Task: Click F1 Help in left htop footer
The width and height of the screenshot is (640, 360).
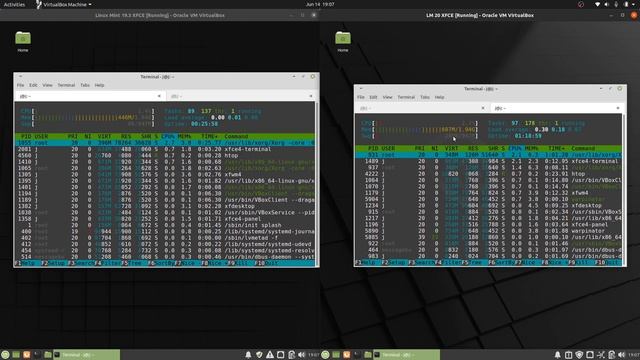Action: click(x=25, y=263)
